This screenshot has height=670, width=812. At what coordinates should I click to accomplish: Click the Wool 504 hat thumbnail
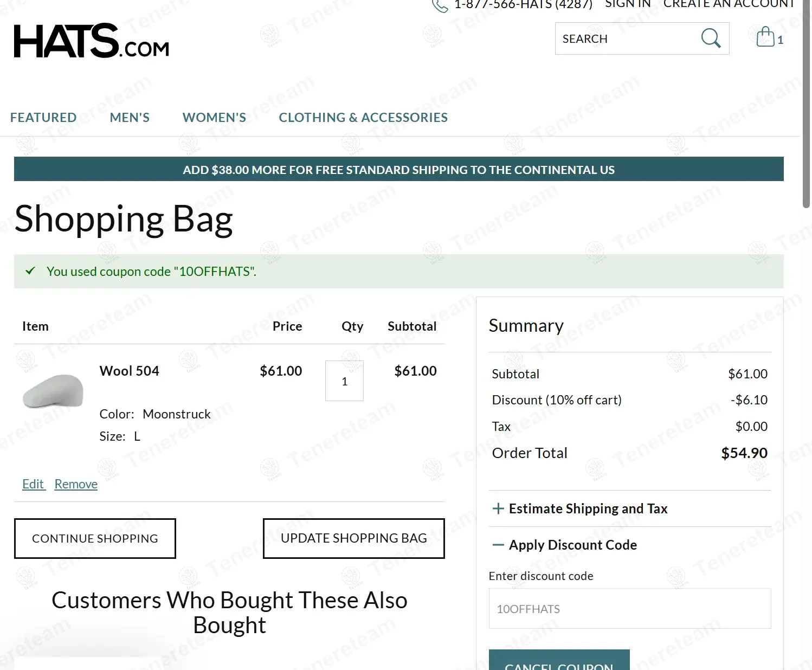53,391
